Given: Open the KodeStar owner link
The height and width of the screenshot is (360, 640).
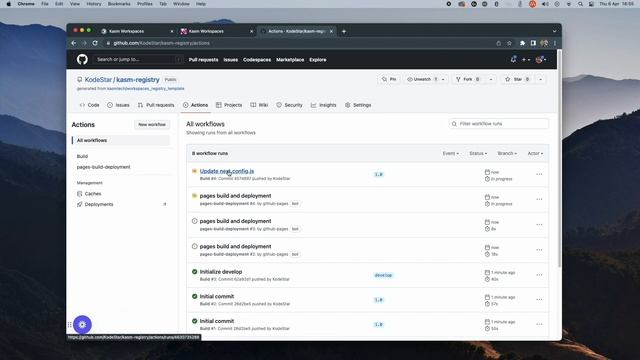Looking at the screenshot, I should [x=98, y=80].
